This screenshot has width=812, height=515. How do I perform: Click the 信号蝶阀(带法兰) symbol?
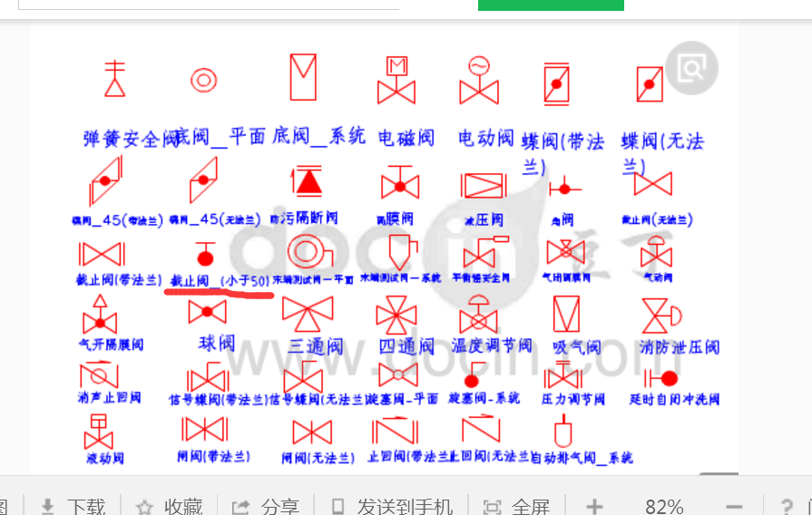(208, 377)
